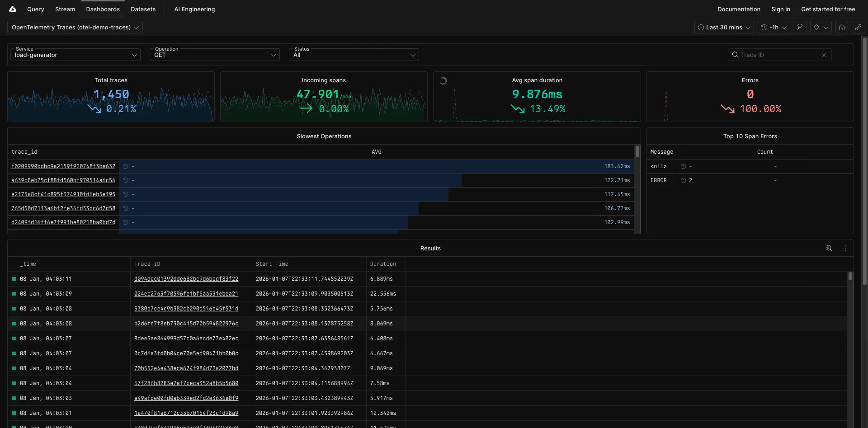The width and height of the screenshot is (868, 428).
Task: Select the Stream navigation item
Action: 65,9
